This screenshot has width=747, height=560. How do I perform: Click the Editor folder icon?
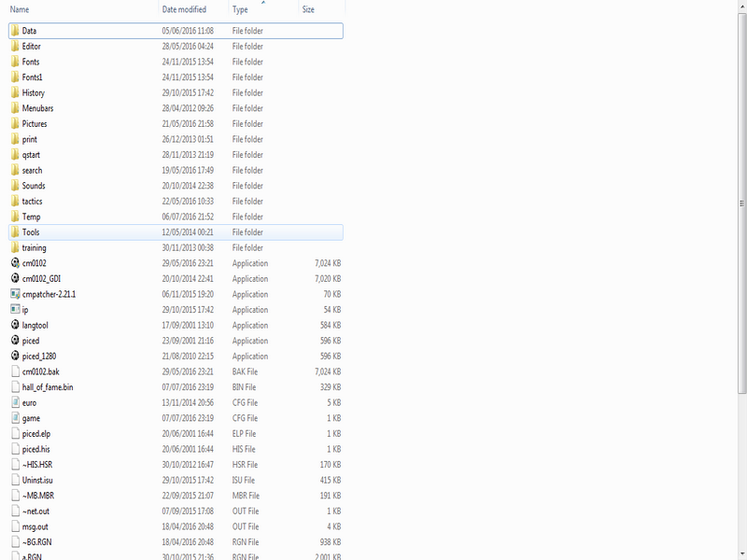[15, 46]
